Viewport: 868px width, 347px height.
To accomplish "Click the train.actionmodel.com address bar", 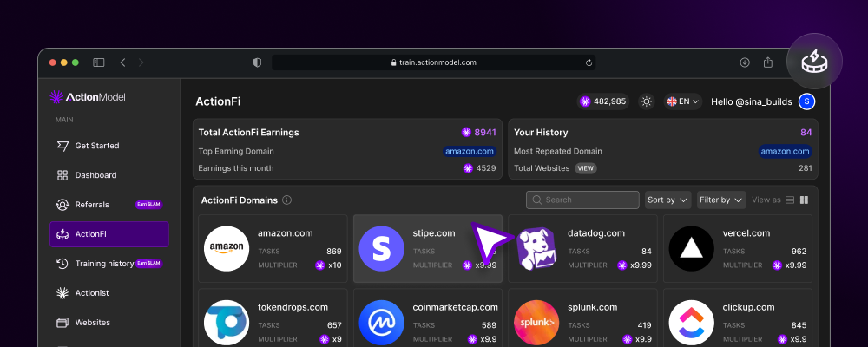I will pyautogui.click(x=433, y=62).
